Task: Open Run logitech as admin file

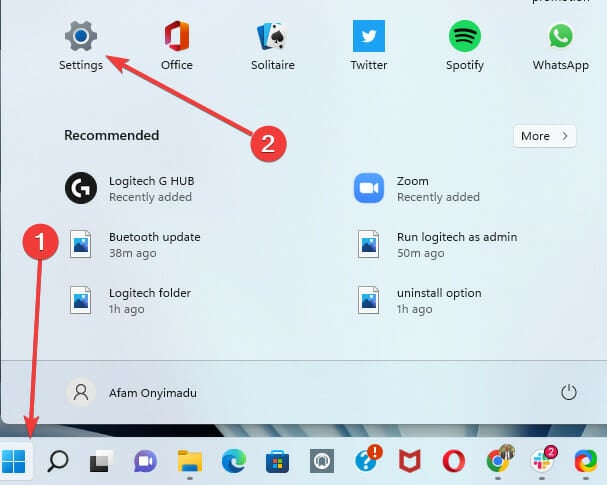Action: [436, 245]
